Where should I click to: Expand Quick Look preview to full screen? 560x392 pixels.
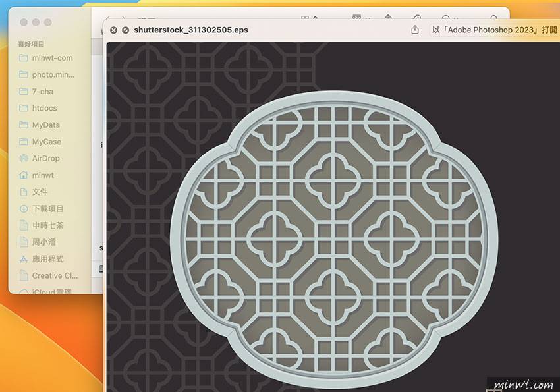pos(125,30)
